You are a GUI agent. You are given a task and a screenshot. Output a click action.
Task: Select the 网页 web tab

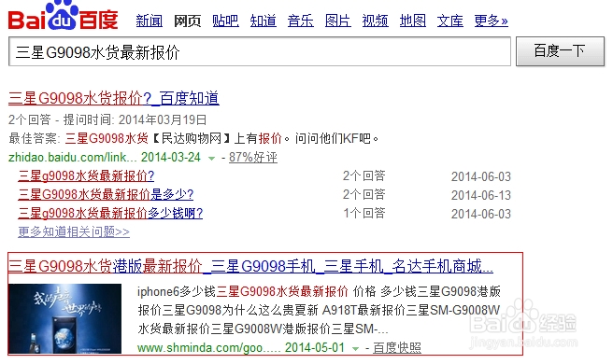(187, 21)
